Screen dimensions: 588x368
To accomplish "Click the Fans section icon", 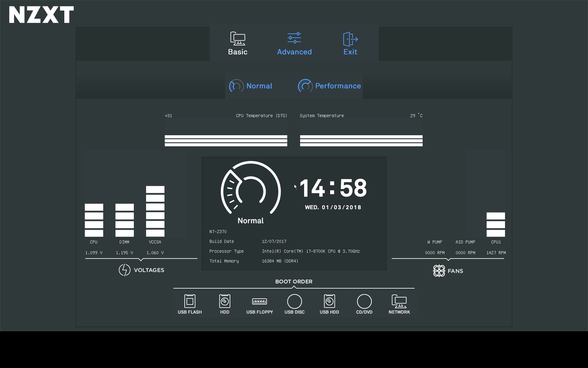I will [439, 271].
